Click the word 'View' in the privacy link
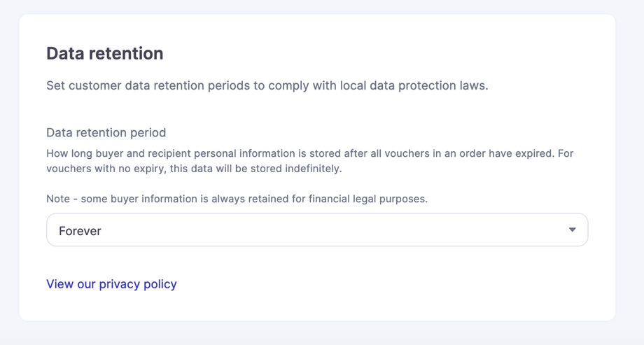Viewport: 644px width, 345px height. coord(59,284)
